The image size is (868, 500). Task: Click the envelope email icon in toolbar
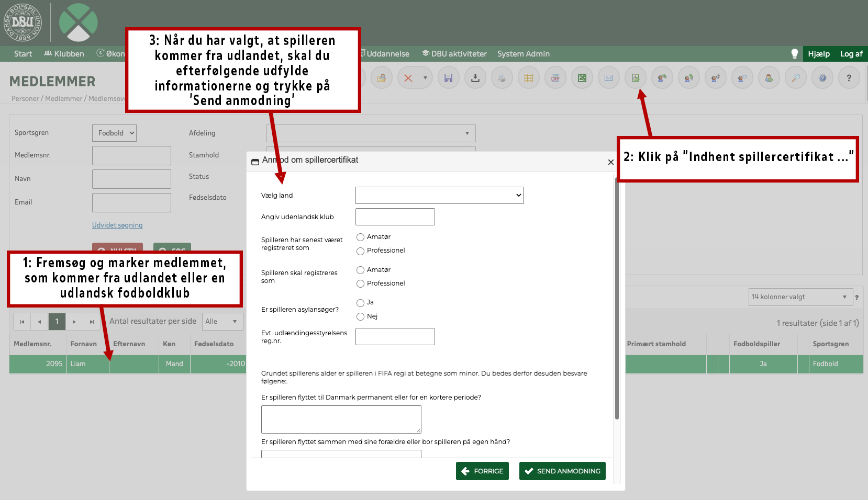[x=608, y=78]
